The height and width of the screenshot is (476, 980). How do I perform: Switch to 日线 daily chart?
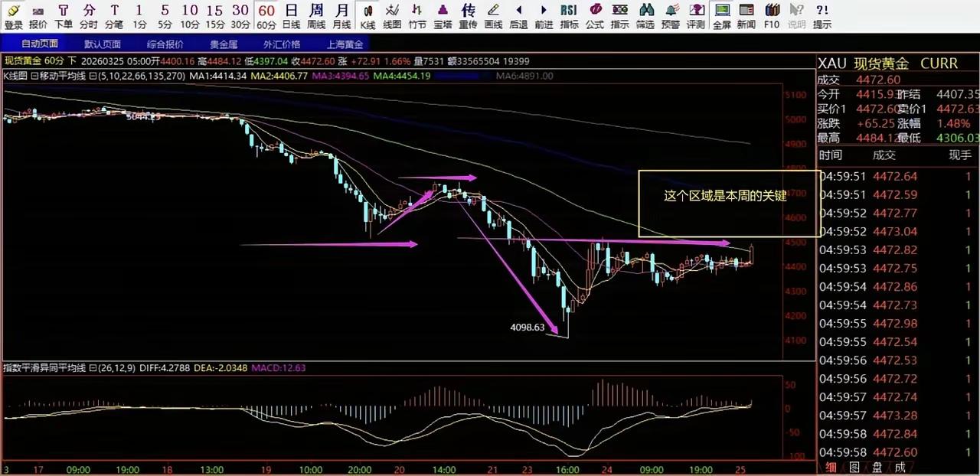click(291, 15)
